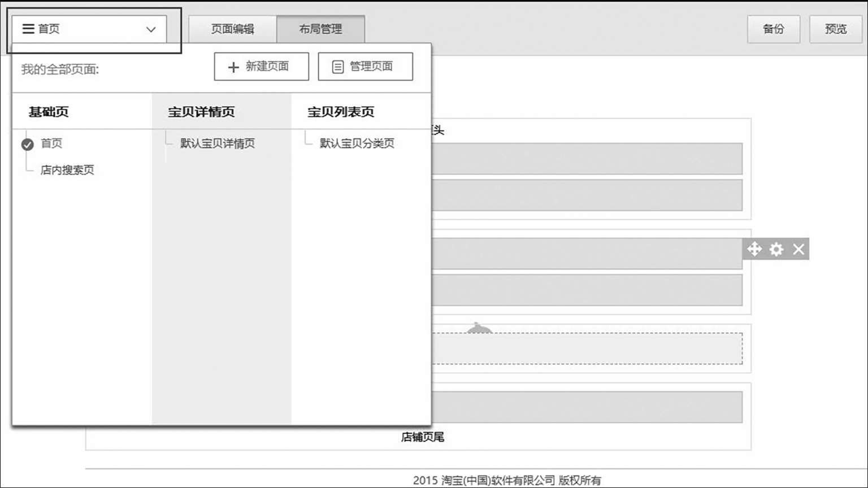Select 首页 in the 基础页 list
The width and height of the screenshot is (868, 488).
coord(51,143)
